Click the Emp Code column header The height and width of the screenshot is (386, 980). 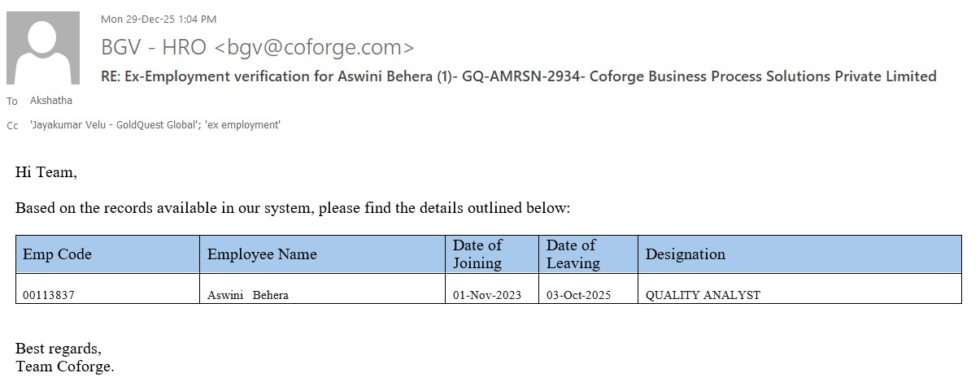[57, 254]
